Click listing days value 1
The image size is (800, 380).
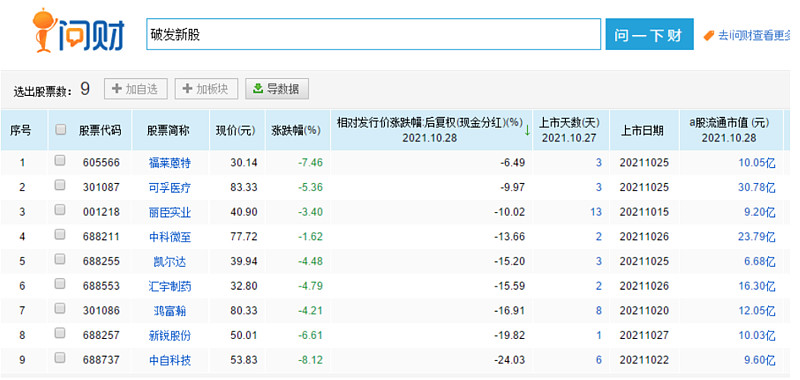[x=598, y=335]
